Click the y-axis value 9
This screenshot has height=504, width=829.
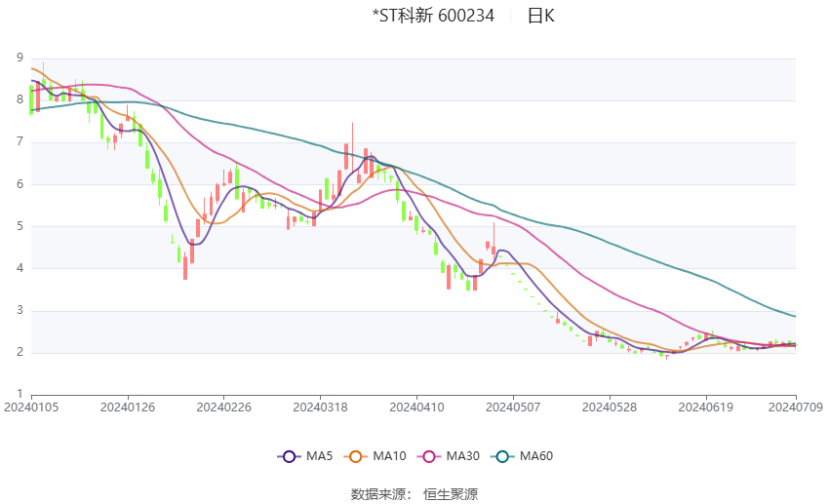point(20,58)
